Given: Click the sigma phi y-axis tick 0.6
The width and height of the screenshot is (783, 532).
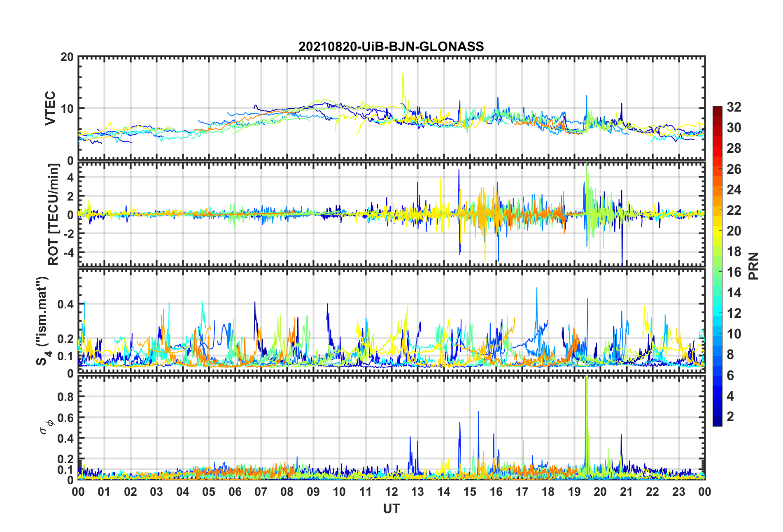Looking at the screenshot, I should [x=65, y=418].
